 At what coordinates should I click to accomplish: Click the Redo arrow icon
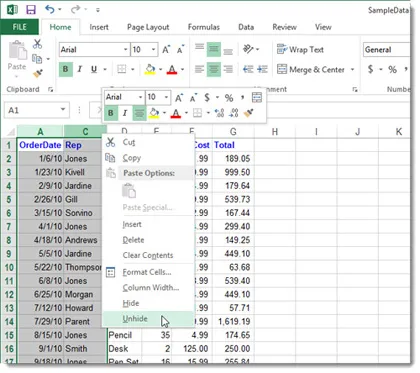[76, 9]
